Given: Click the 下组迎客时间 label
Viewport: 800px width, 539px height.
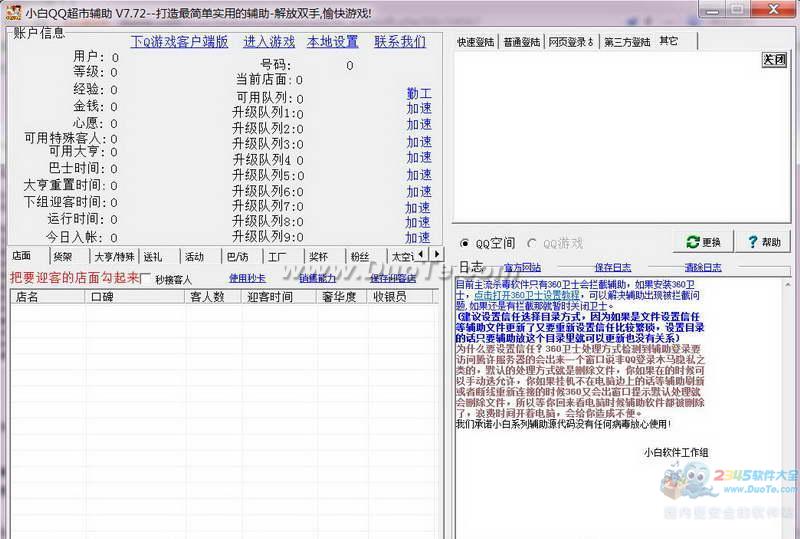Looking at the screenshot, I should pyautogui.click(x=64, y=202).
